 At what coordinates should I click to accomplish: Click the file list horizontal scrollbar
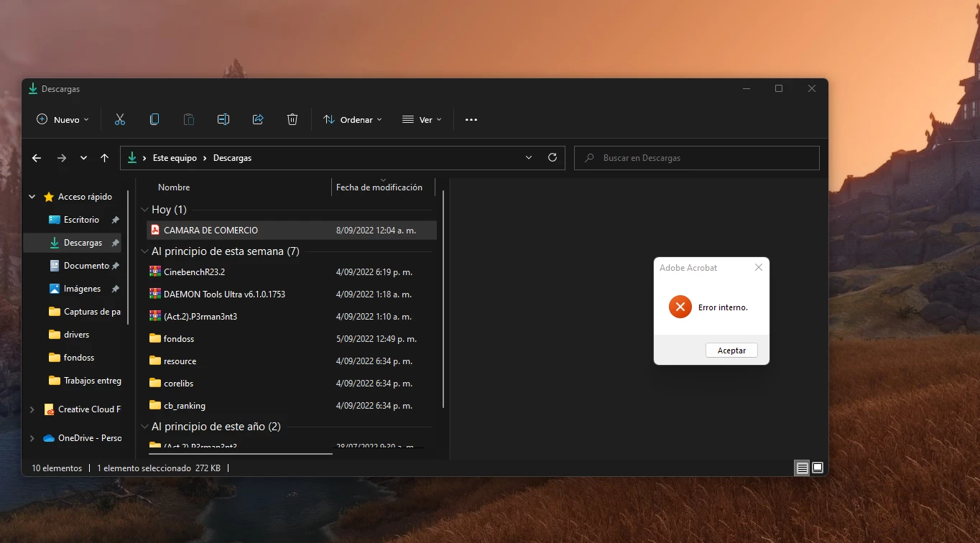click(x=241, y=453)
